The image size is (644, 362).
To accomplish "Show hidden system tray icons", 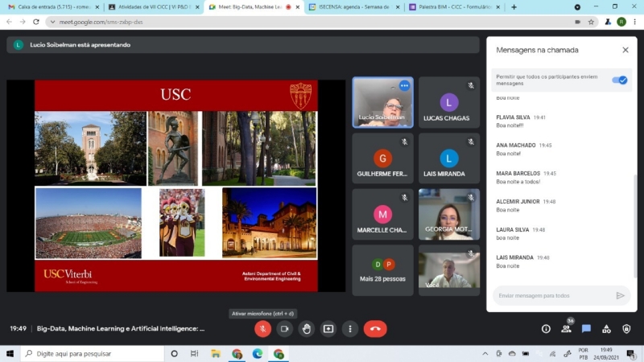I will [x=485, y=353].
